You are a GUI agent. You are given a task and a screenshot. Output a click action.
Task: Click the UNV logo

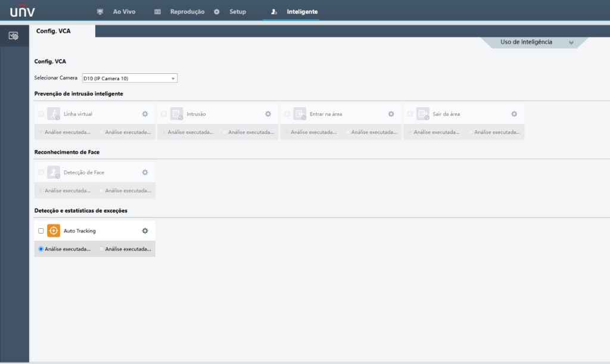tap(22, 11)
